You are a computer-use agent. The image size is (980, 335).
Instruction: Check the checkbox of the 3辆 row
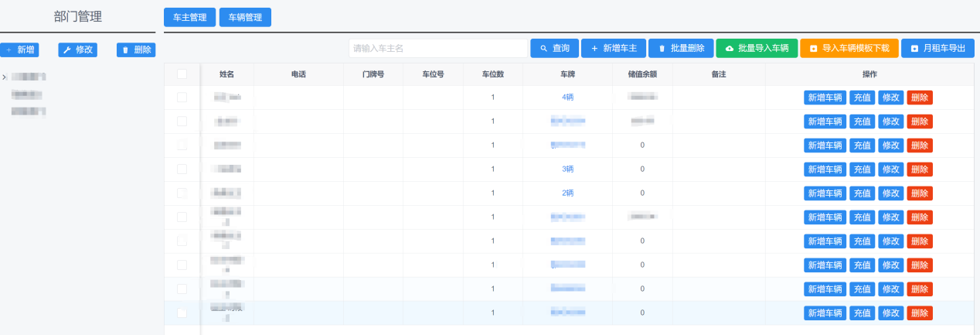(x=182, y=169)
